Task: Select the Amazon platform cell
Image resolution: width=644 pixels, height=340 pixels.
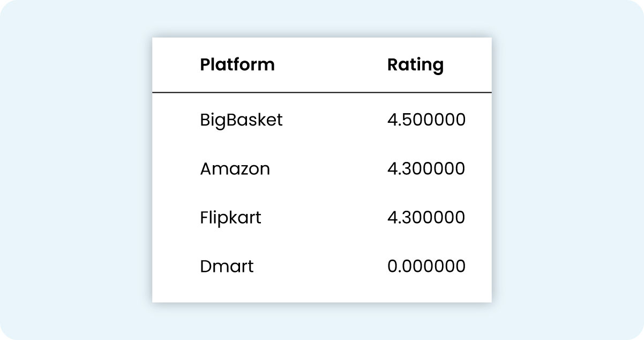Action: point(235,169)
